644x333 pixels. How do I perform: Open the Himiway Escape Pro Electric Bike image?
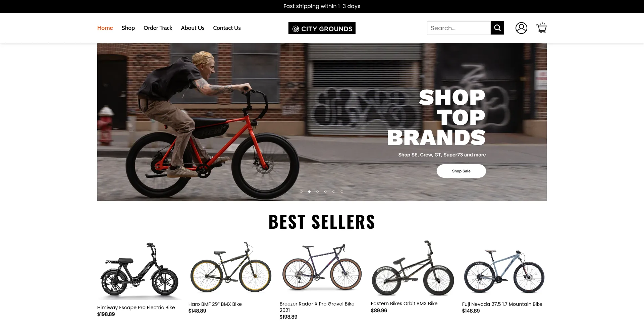point(140,270)
